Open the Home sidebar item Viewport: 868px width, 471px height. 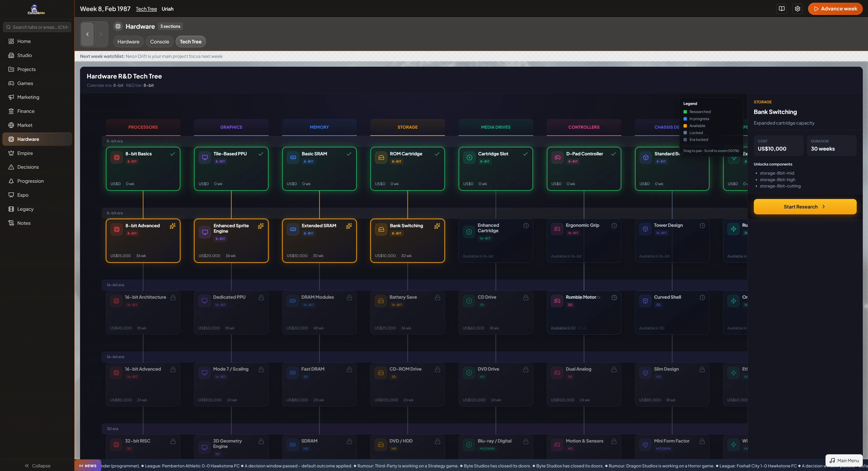(x=37, y=41)
